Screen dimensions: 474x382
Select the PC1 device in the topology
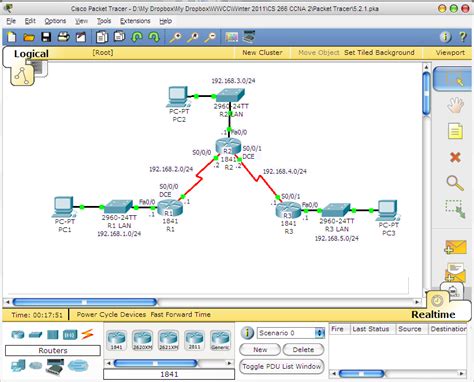64,208
